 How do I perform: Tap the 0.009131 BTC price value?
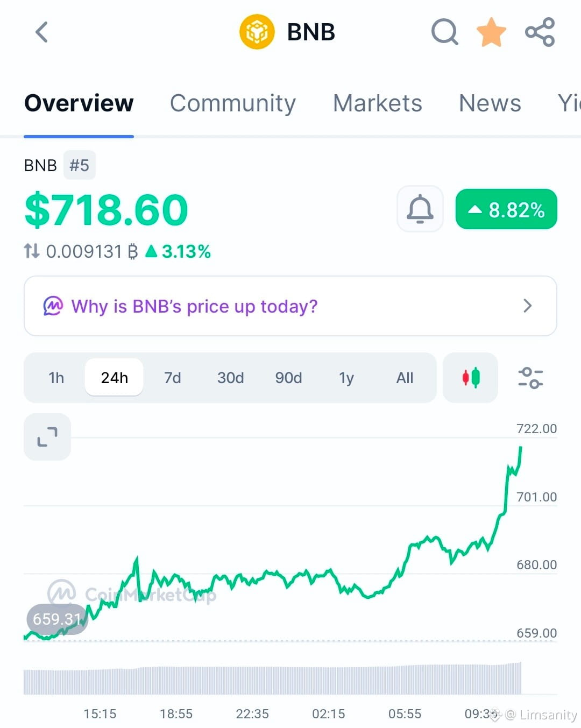pyautogui.click(x=92, y=251)
